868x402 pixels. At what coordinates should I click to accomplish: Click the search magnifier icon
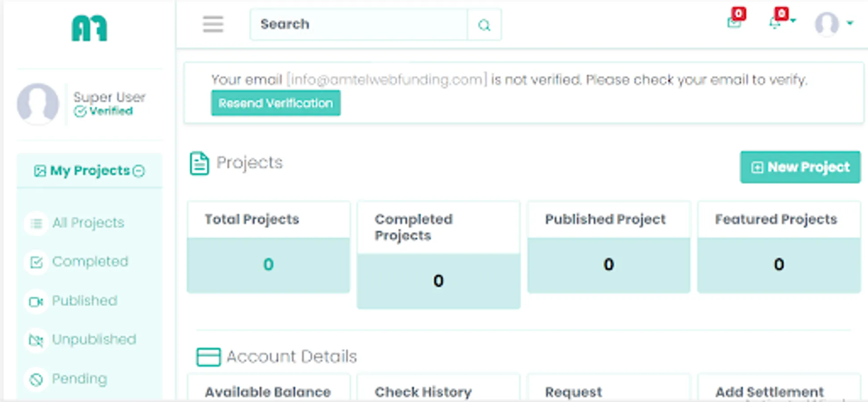click(484, 25)
